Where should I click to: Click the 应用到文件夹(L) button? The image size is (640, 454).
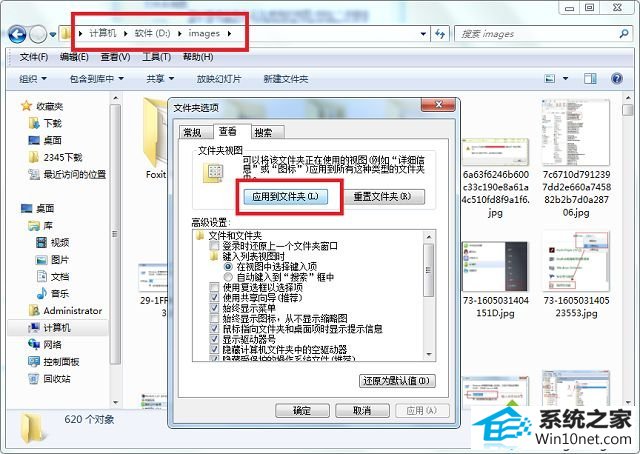pos(285,197)
